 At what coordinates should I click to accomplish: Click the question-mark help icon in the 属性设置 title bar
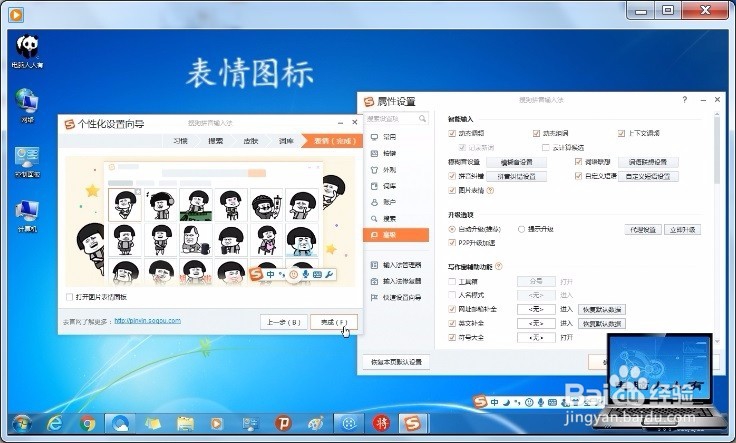tap(685, 99)
